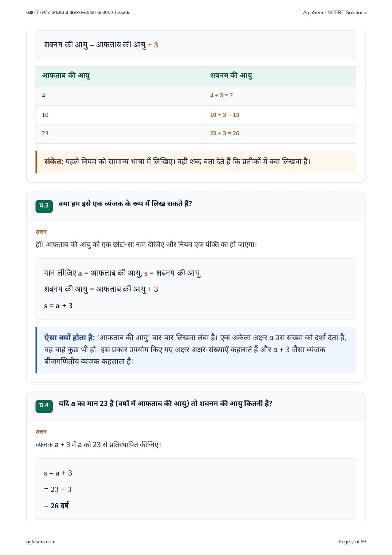Click the chapter title header in Hindi
Viewport: 392px width, 555px height.
click(78, 12)
